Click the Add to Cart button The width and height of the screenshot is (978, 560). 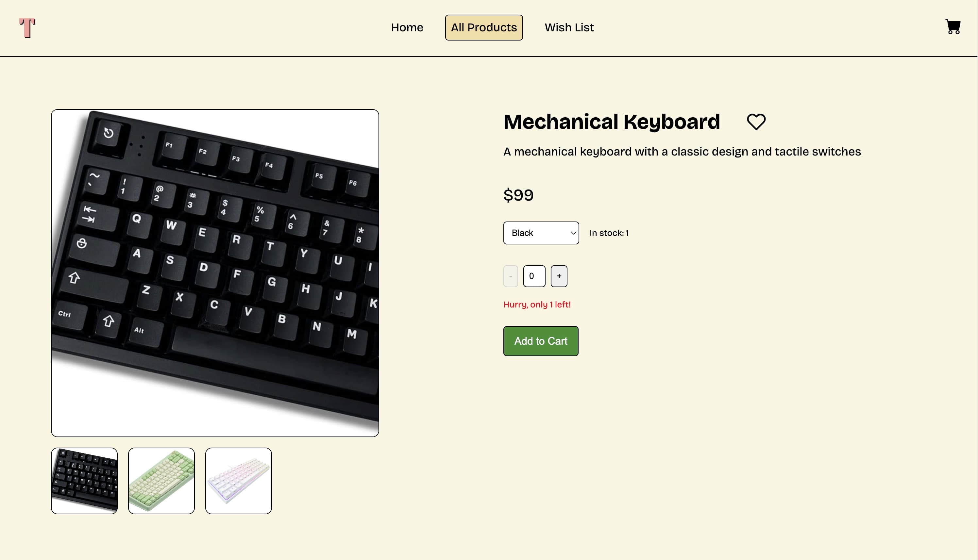(x=541, y=341)
